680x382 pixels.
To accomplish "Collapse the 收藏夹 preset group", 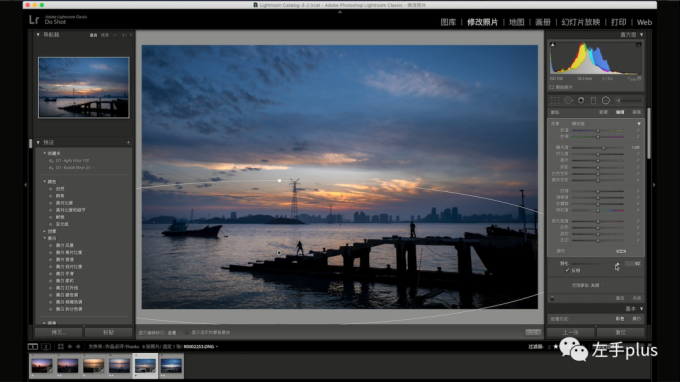I will (45, 153).
